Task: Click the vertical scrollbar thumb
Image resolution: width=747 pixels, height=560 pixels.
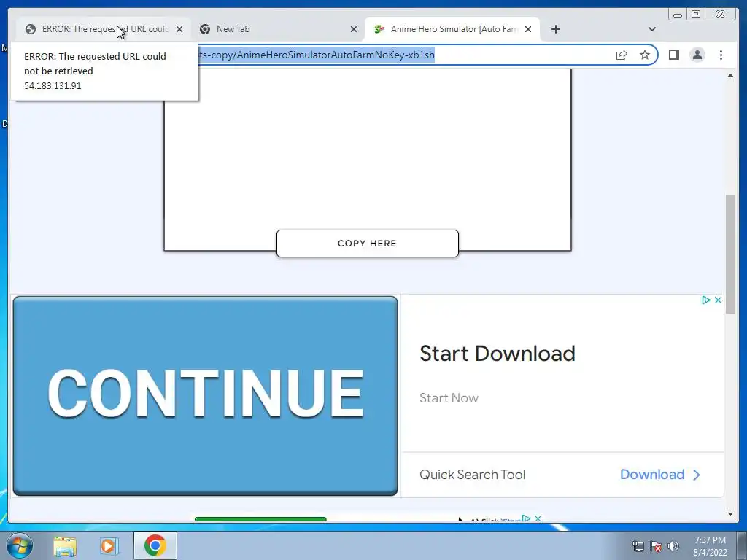Action: point(730,254)
